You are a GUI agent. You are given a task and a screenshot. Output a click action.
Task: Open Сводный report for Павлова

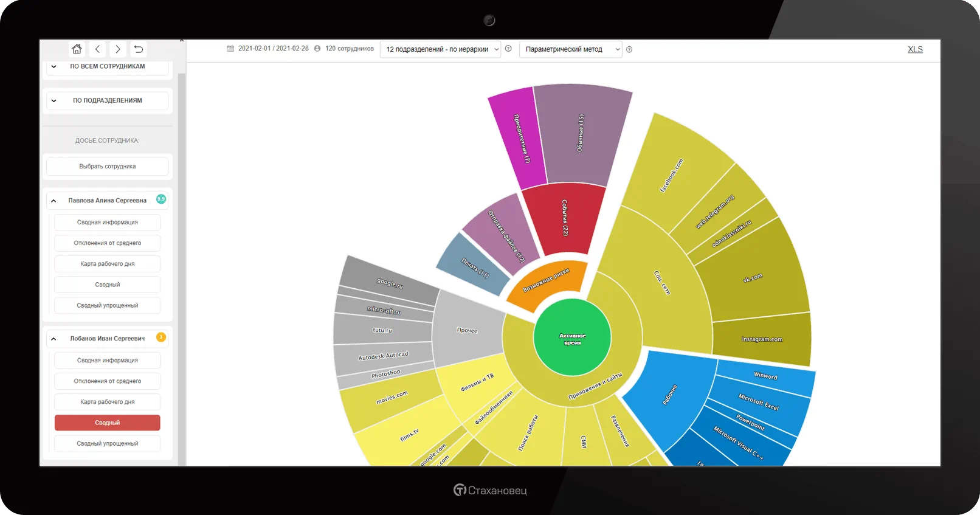point(108,285)
